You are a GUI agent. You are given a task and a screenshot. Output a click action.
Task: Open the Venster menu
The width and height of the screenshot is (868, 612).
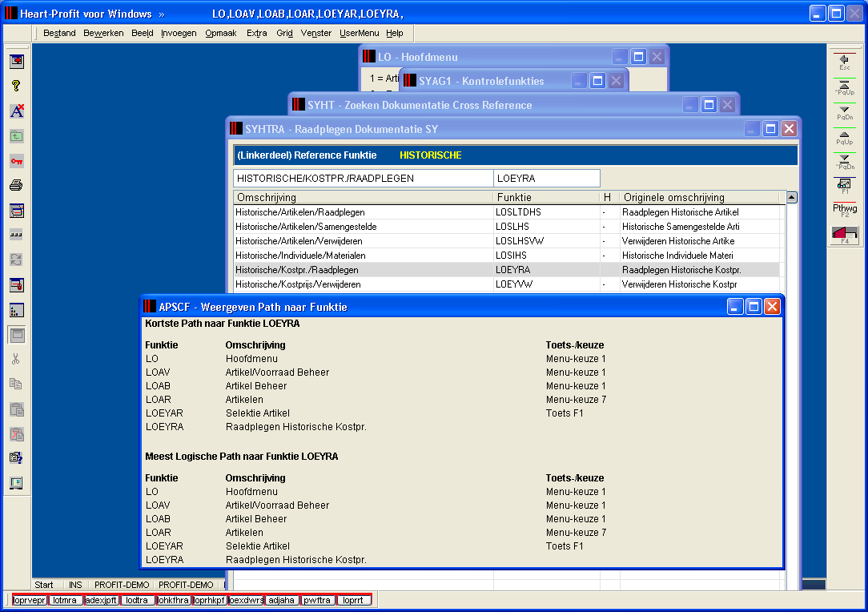click(x=316, y=33)
